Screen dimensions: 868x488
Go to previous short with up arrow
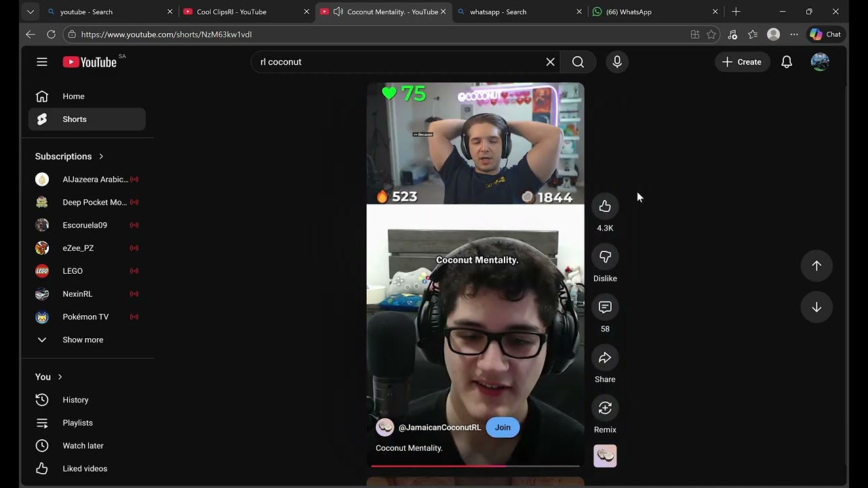point(816,266)
